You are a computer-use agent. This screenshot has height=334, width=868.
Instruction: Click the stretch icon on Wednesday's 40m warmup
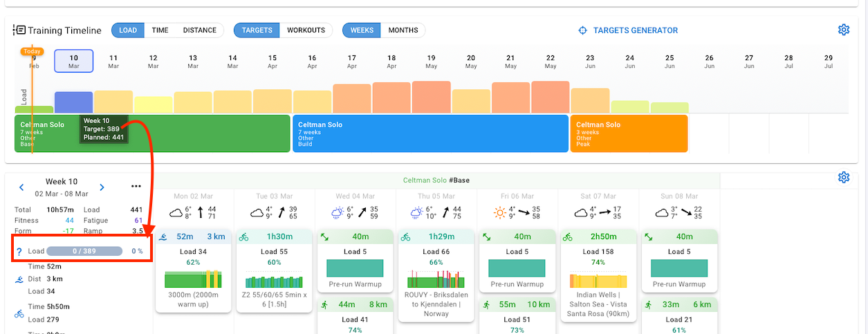(324, 236)
